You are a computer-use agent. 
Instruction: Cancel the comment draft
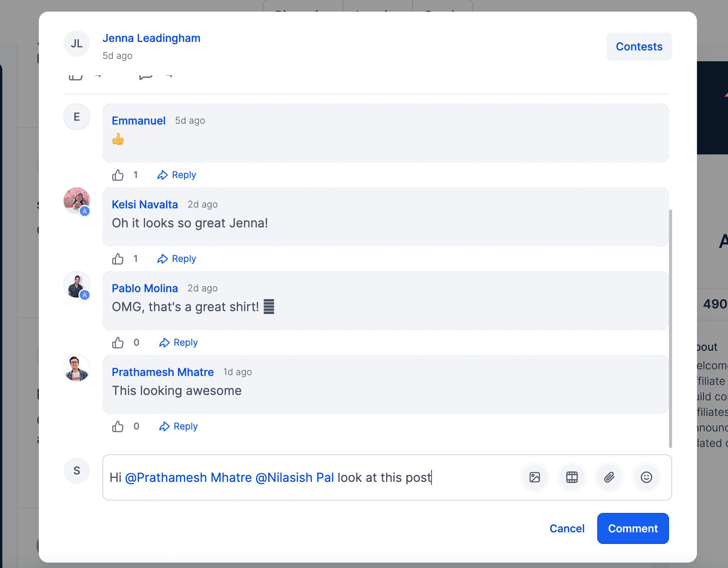tap(567, 528)
